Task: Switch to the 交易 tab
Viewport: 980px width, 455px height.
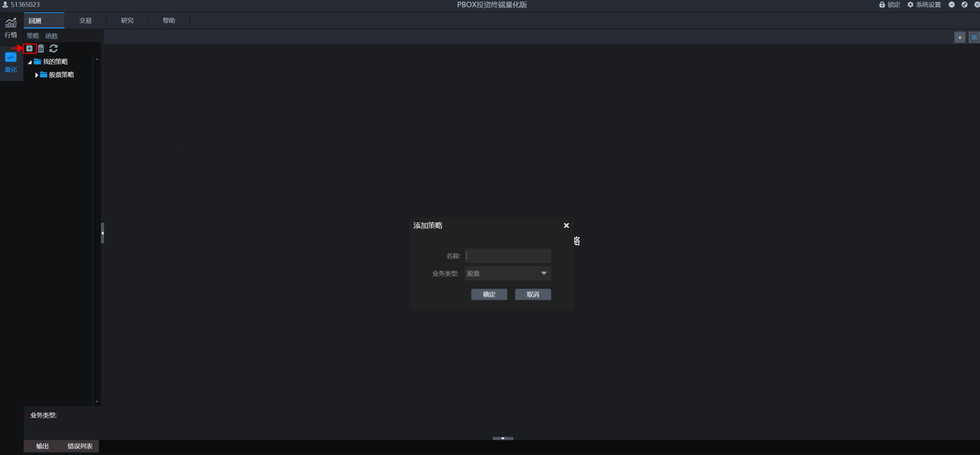Action: click(x=85, y=21)
